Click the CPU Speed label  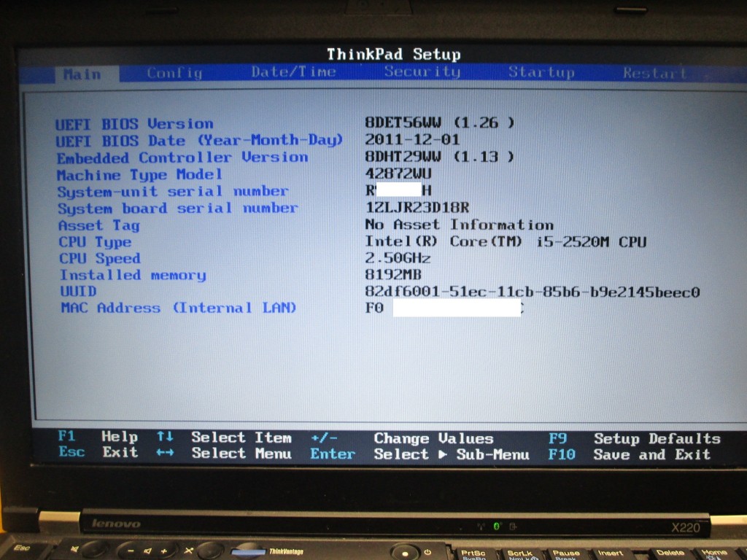point(99,259)
